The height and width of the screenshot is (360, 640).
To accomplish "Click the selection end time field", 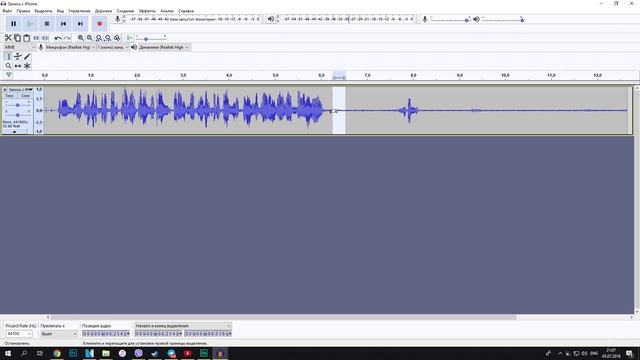I will 208,333.
